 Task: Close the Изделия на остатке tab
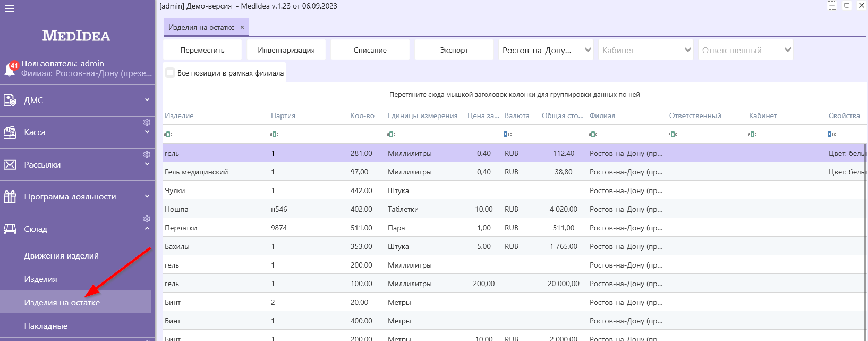click(x=242, y=27)
